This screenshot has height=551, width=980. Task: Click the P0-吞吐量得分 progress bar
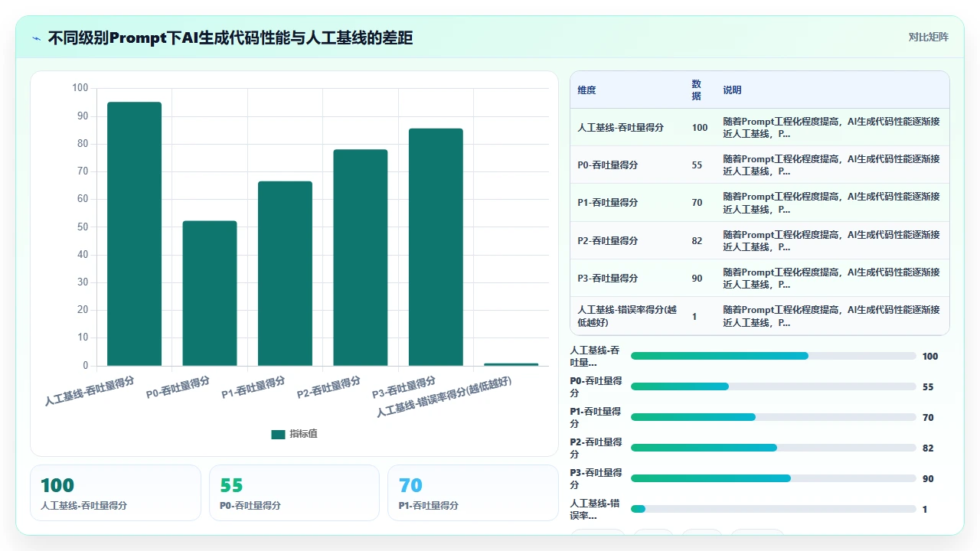tap(773, 386)
